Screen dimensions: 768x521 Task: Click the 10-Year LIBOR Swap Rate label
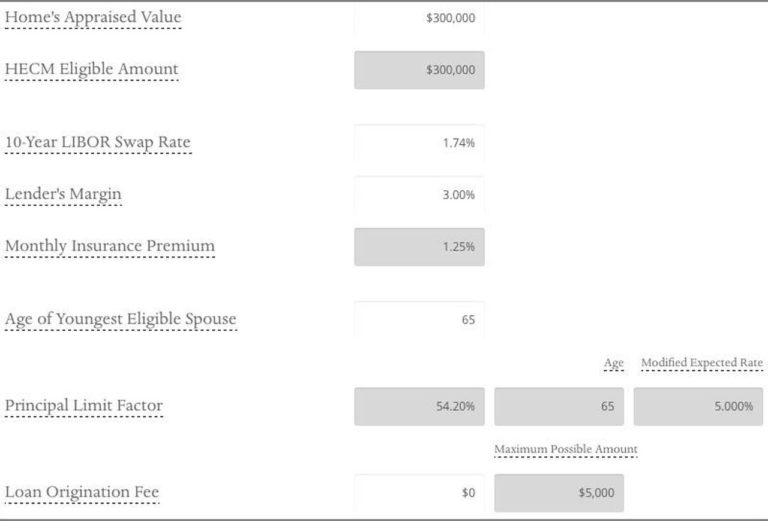(x=97, y=143)
